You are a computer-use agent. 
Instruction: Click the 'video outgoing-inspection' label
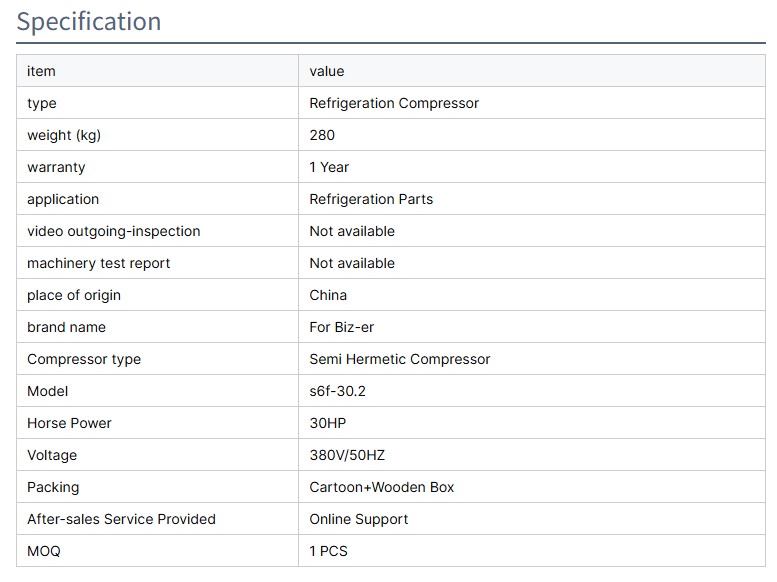pyautogui.click(x=113, y=231)
